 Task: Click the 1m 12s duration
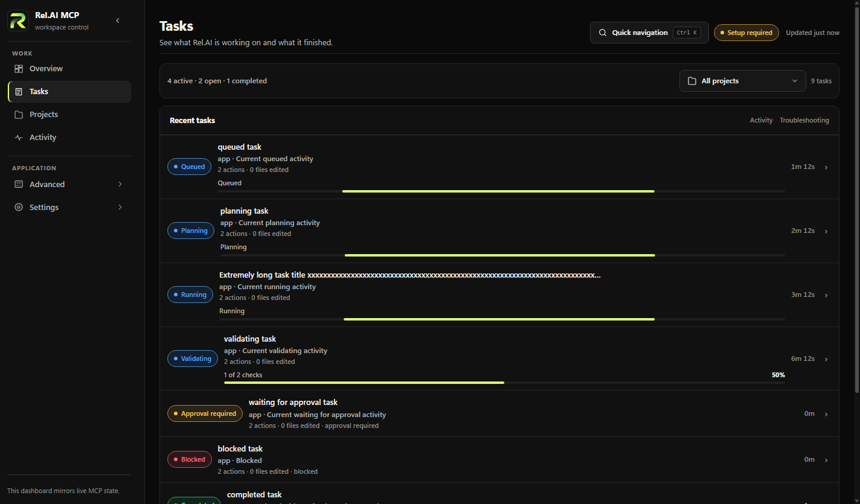tap(803, 167)
